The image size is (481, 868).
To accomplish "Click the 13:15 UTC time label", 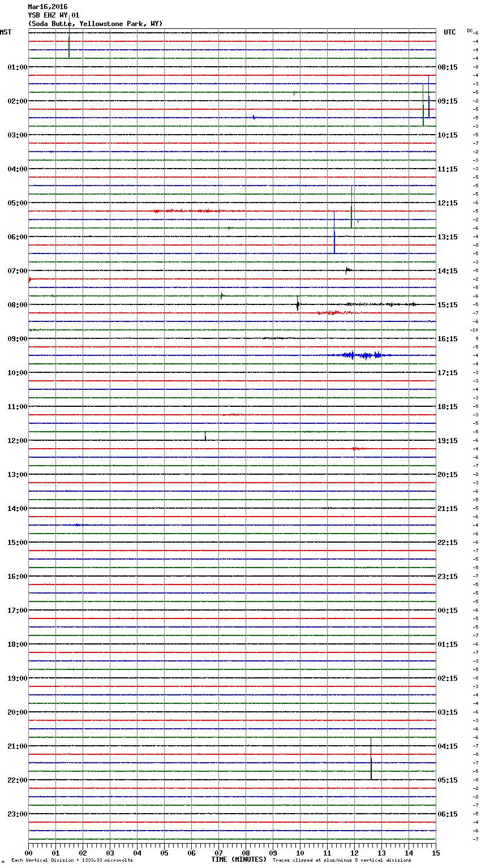I will [448, 237].
